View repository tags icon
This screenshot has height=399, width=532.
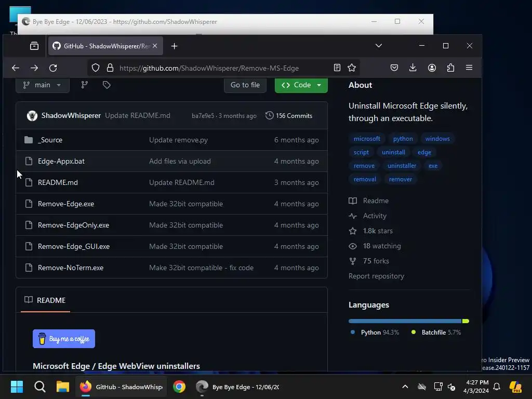tap(107, 85)
